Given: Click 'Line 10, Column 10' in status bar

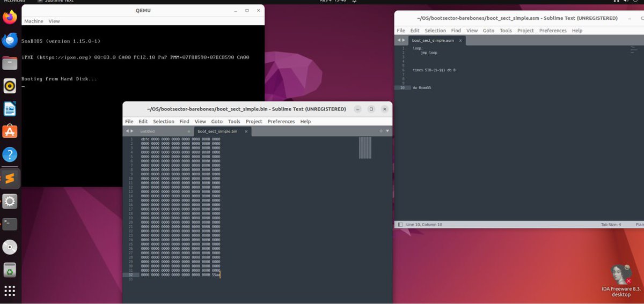Looking at the screenshot, I should point(424,225).
